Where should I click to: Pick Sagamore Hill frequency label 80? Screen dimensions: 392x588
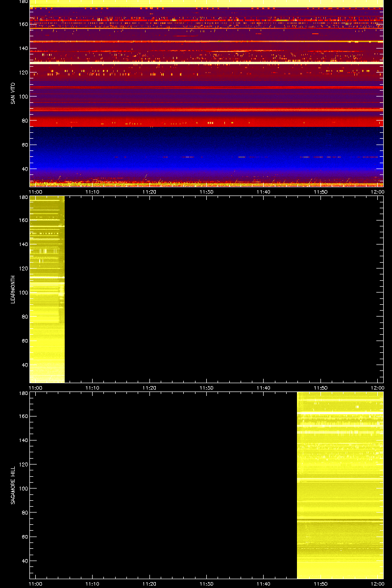24,513
